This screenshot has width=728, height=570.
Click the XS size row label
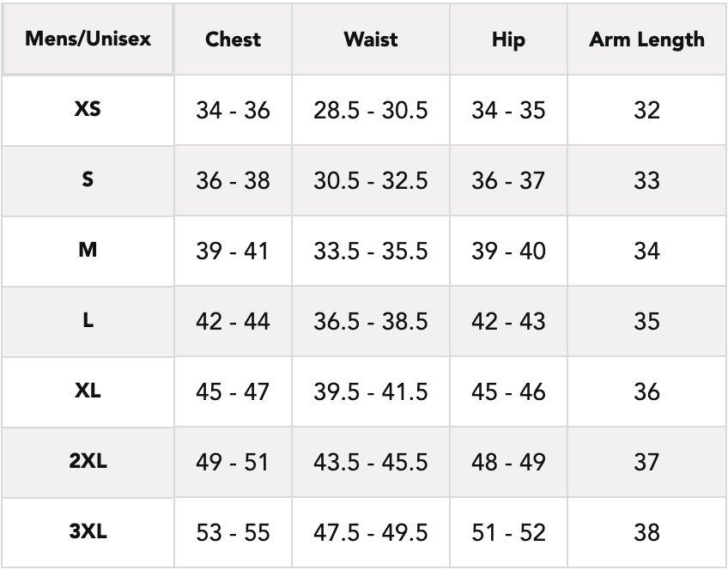pyautogui.click(x=88, y=110)
